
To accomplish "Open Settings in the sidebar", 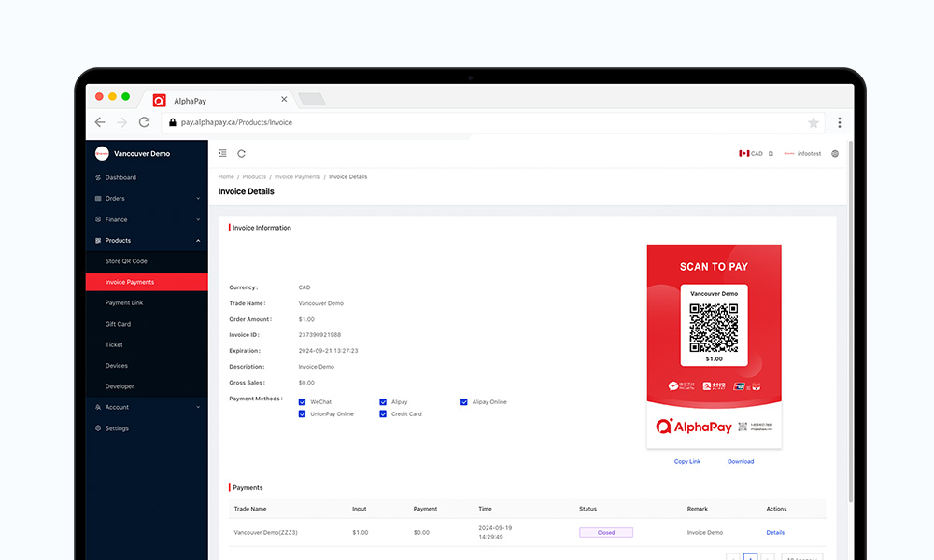I will pos(147,428).
